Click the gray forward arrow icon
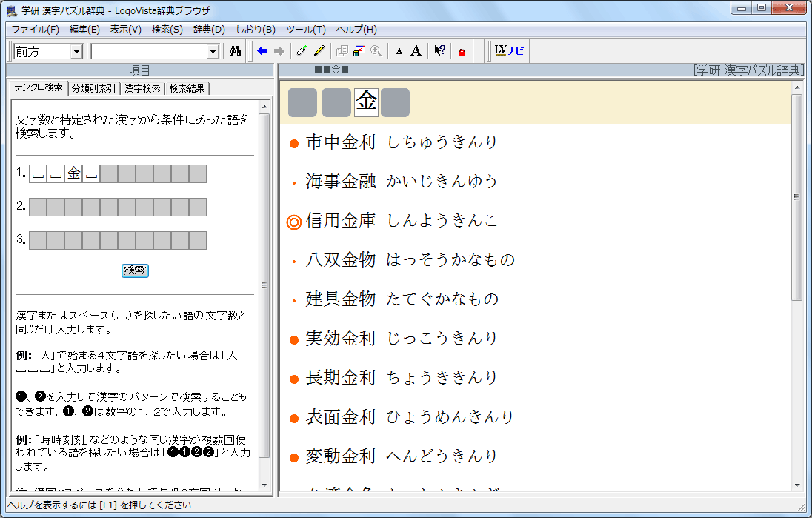 click(x=279, y=51)
